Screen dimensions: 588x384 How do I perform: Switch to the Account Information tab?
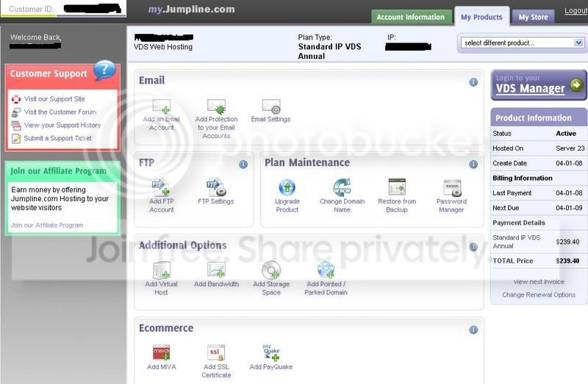coord(411,17)
